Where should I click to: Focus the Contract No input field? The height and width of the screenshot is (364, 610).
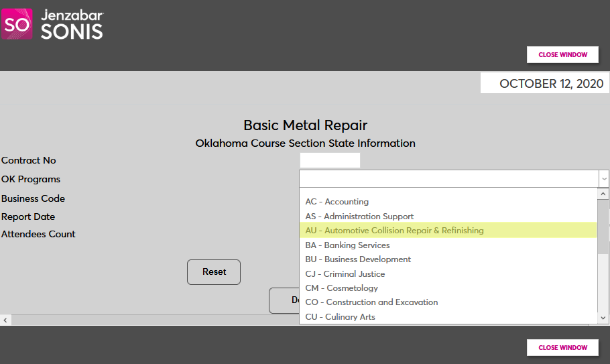(x=330, y=160)
